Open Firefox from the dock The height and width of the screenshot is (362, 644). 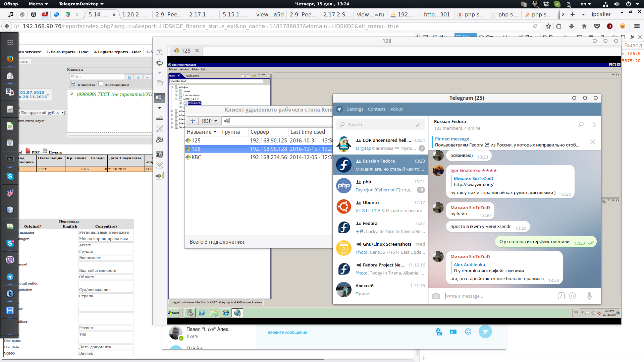(10, 59)
